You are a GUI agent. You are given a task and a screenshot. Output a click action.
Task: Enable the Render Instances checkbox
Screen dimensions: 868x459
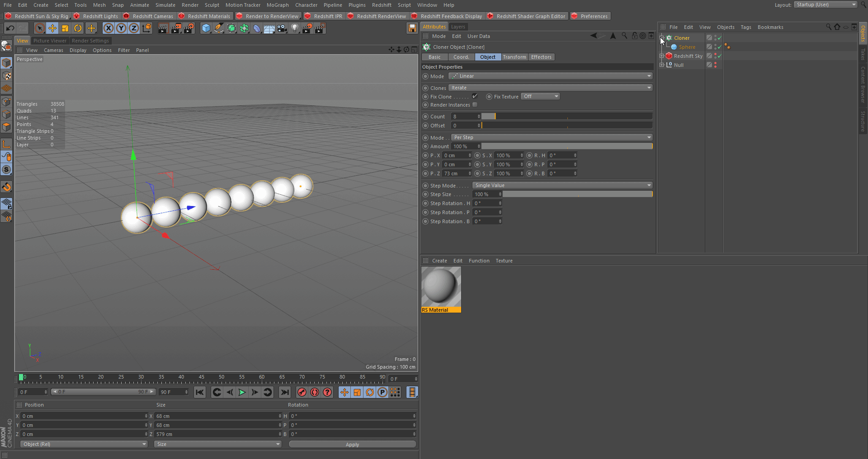click(475, 105)
